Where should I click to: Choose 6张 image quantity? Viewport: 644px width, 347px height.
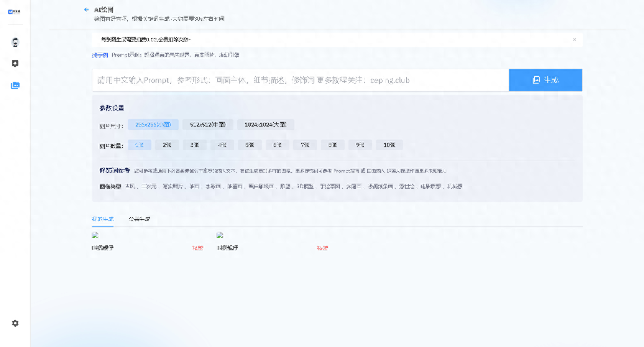278,145
